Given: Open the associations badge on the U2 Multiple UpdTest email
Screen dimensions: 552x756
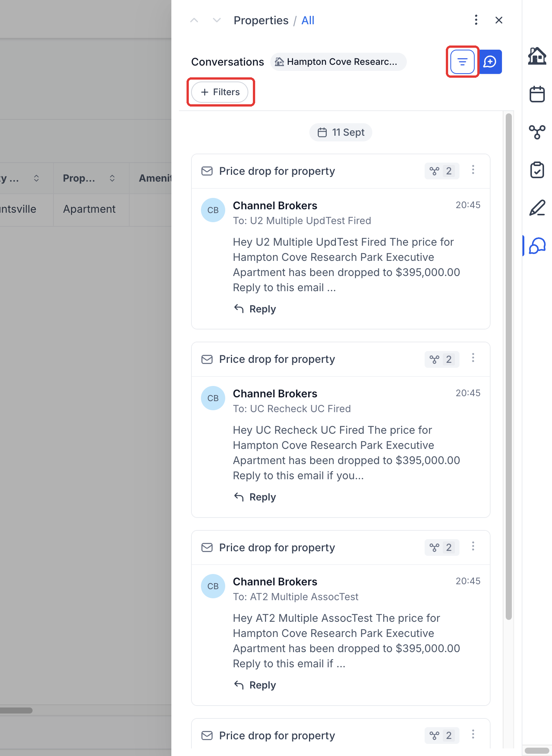Looking at the screenshot, I should [x=442, y=171].
